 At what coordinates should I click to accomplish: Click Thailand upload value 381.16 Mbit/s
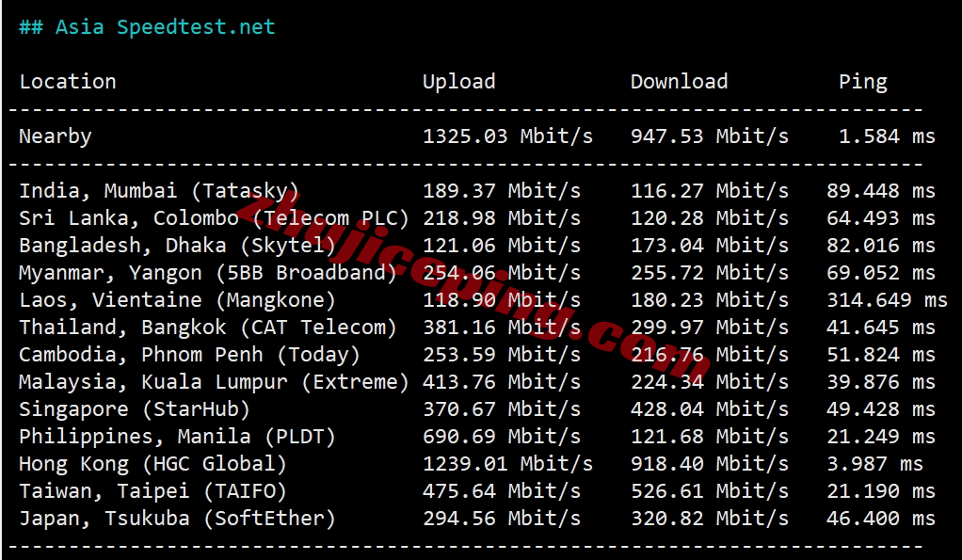502,327
